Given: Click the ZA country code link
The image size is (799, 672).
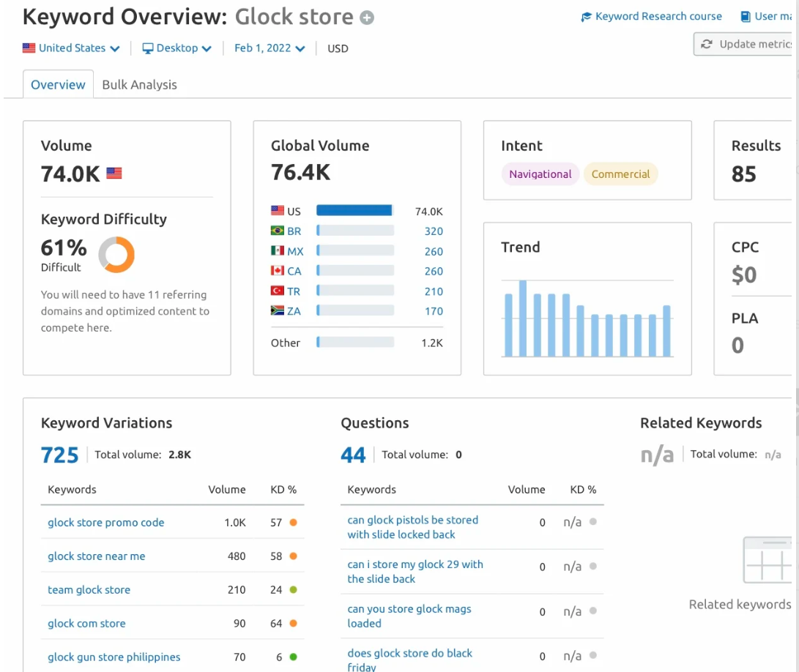Looking at the screenshot, I should (x=294, y=311).
